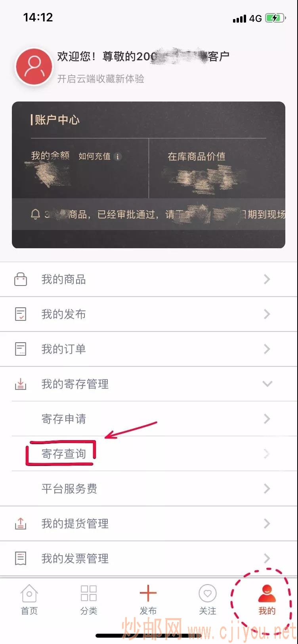Viewport: 298px width, 644px height.
Task: Open 寄存申请 via its right chevron
Action: tap(267, 419)
